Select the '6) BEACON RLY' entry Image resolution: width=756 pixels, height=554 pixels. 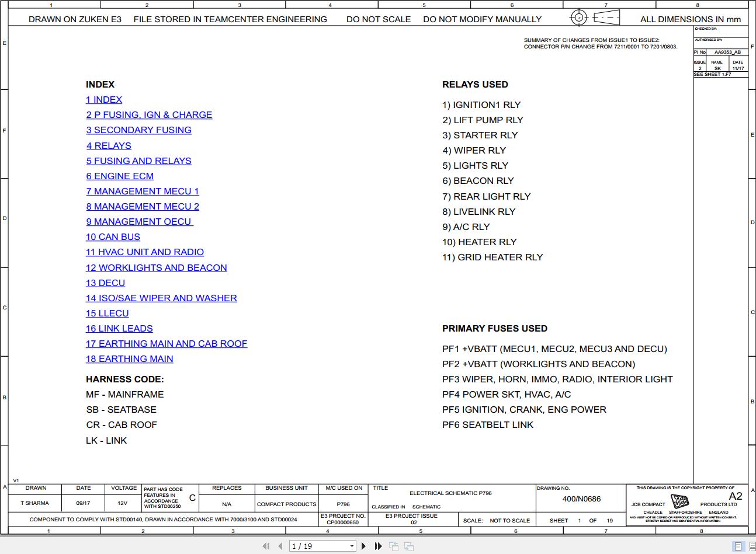(x=478, y=181)
